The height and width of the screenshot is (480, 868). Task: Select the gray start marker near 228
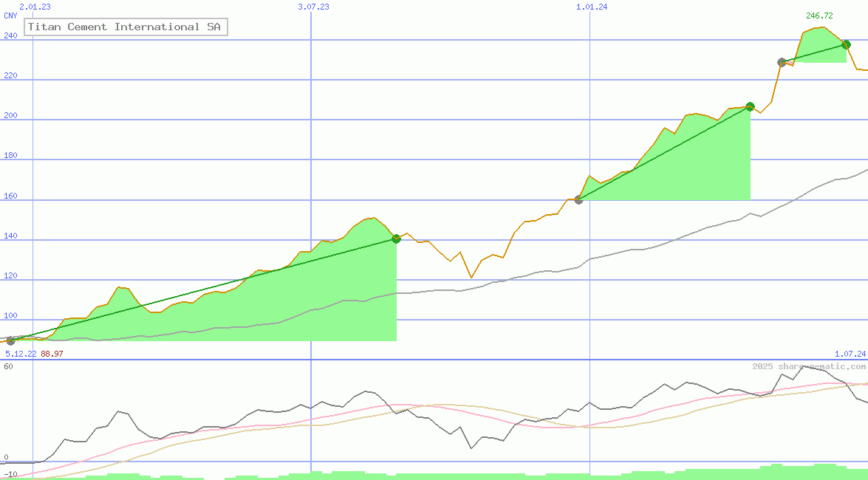[782, 62]
